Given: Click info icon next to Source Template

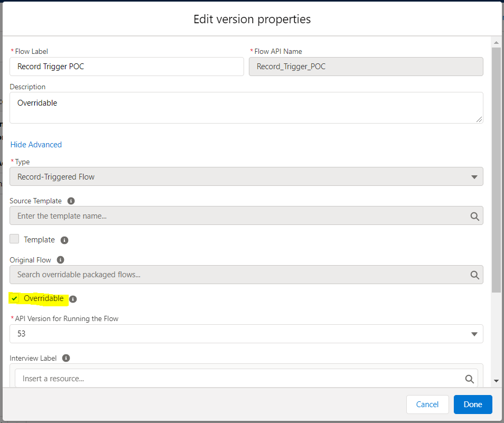Looking at the screenshot, I should (71, 201).
